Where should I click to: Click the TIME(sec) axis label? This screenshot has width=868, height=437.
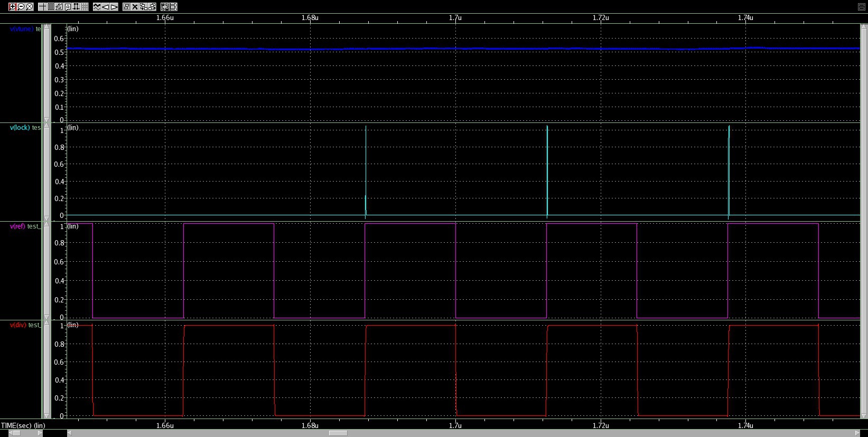pyautogui.click(x=23, y=425)
